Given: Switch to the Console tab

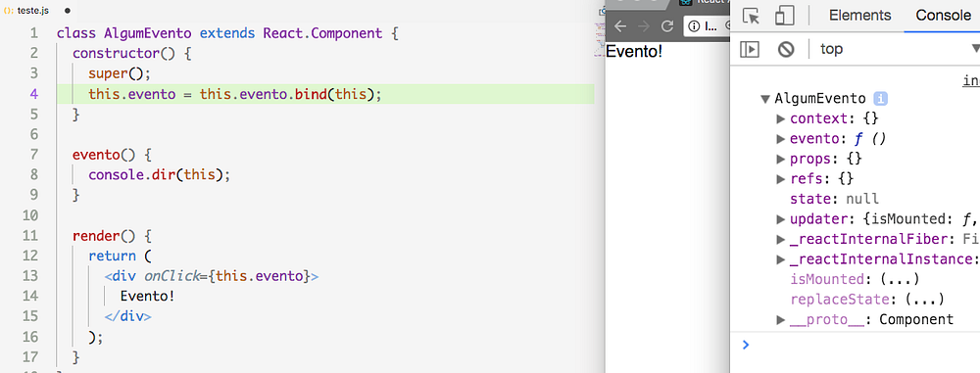Looking at the screenshot, I should pos(943,16).
